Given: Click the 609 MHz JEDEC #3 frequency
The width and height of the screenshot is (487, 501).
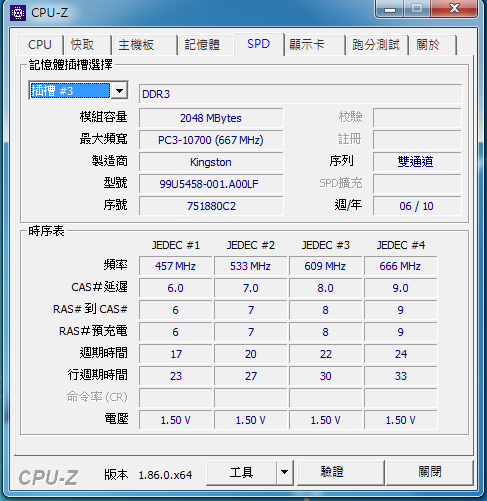Looking at the screenshot, I should 325,266.
